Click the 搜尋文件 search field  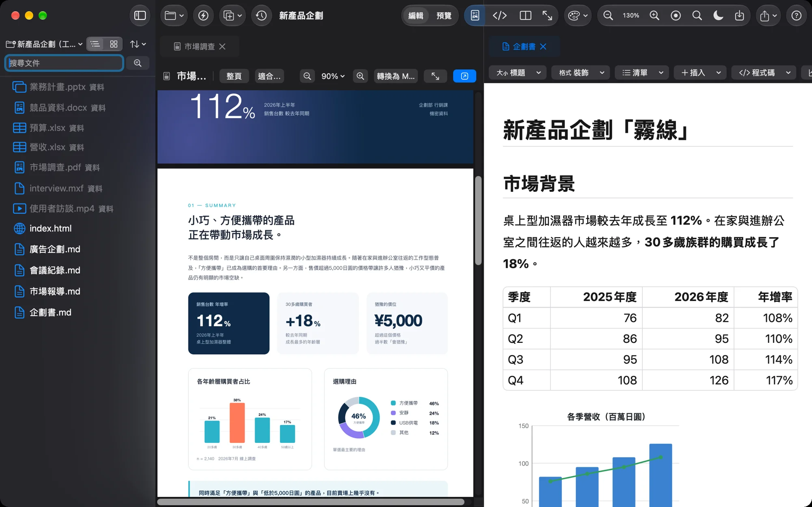(64, 63)
